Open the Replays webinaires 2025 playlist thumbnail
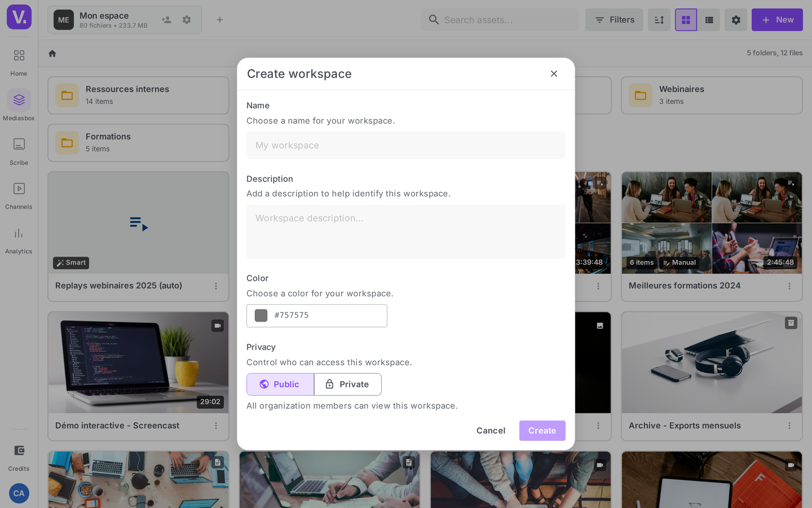812x508 pixels. coord(139,223)
